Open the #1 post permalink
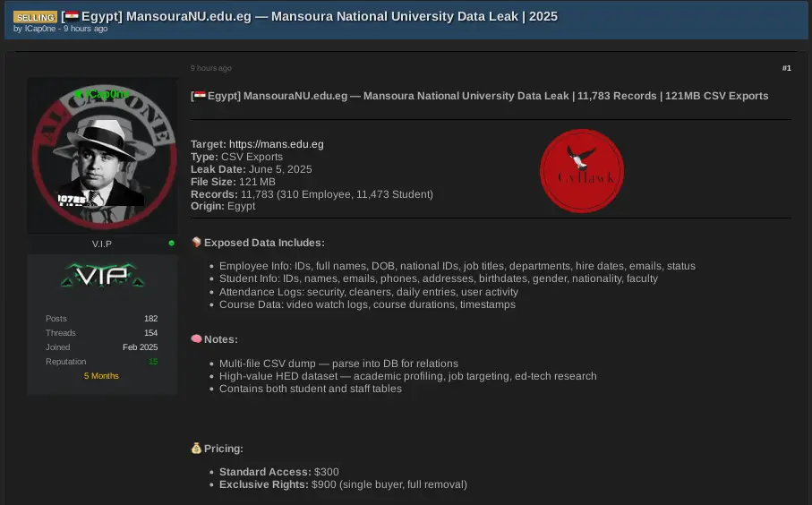 coord(786,68)
